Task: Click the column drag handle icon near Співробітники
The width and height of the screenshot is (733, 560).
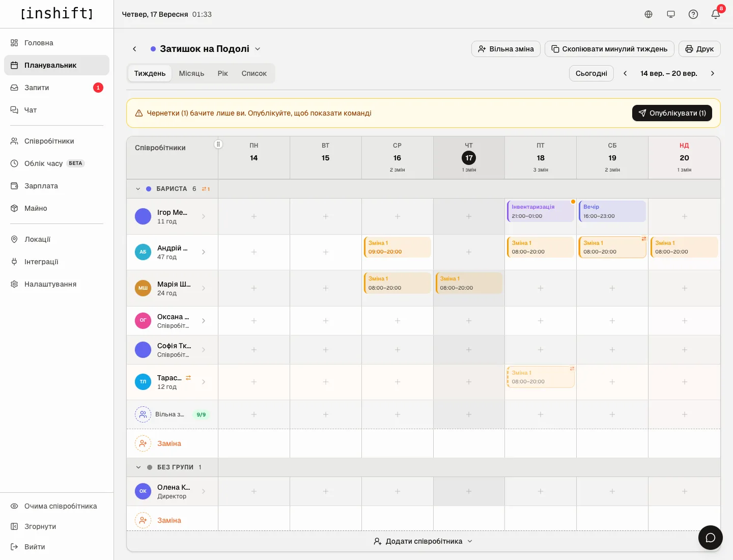Action: (x=218, y=144)
